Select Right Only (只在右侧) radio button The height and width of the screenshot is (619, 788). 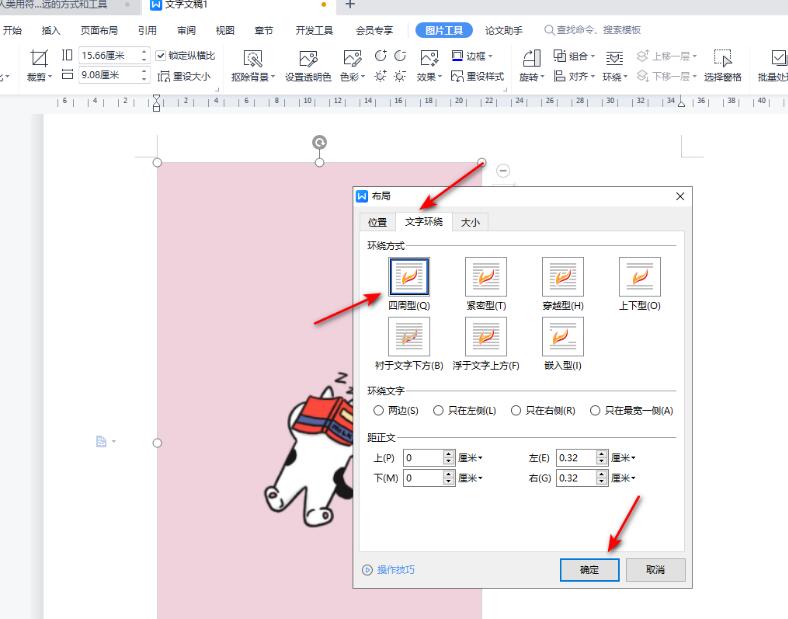pyautogui.click(x=516, y=410)
